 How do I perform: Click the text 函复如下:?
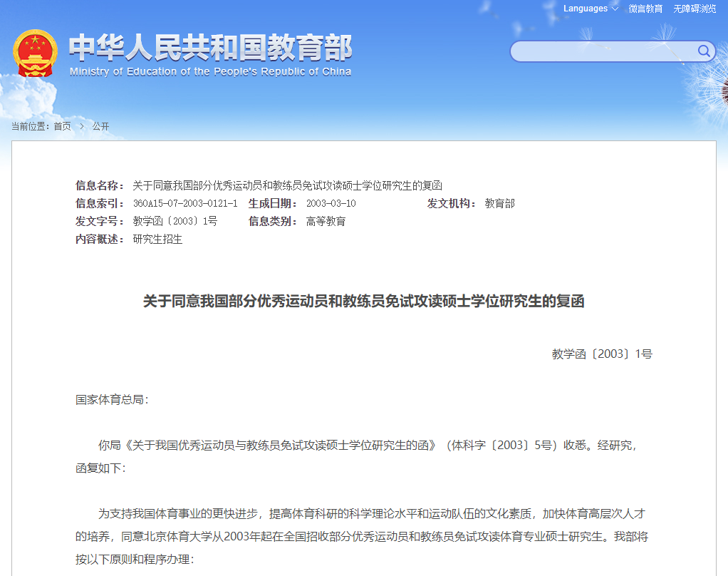click(100, 468)
